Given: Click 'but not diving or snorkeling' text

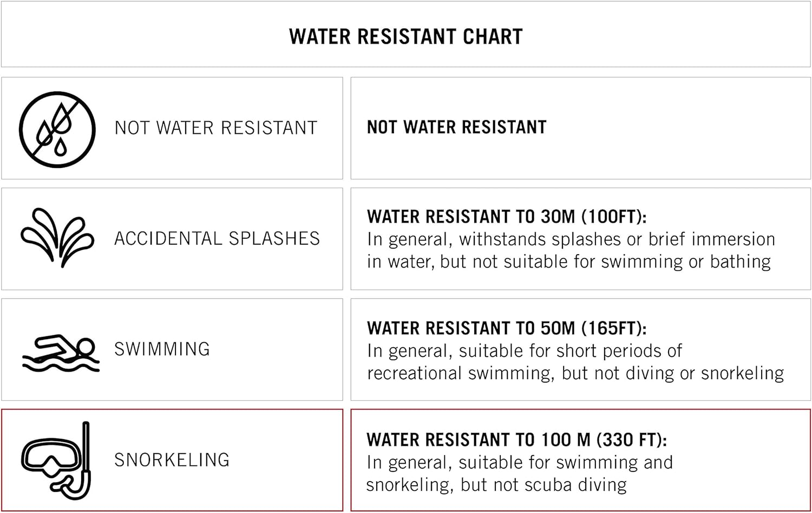Looking at the screenshot, I should tap(673, 373).
